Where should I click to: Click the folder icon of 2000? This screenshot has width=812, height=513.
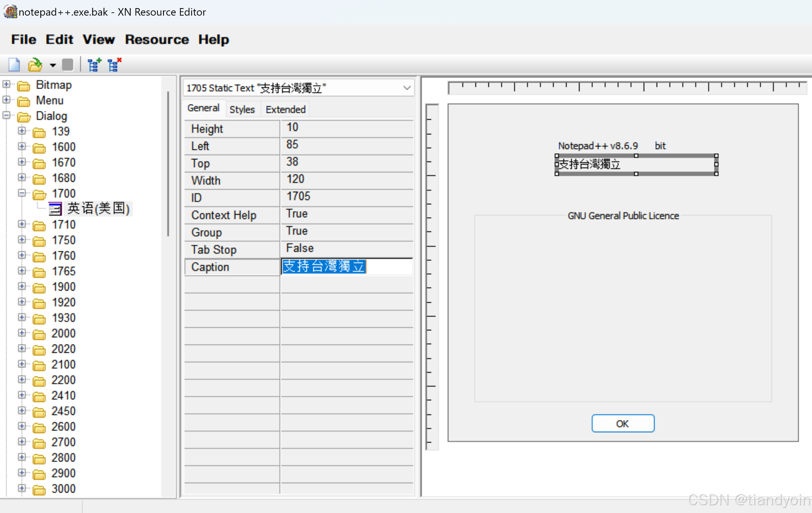click(x=39, y=334)
